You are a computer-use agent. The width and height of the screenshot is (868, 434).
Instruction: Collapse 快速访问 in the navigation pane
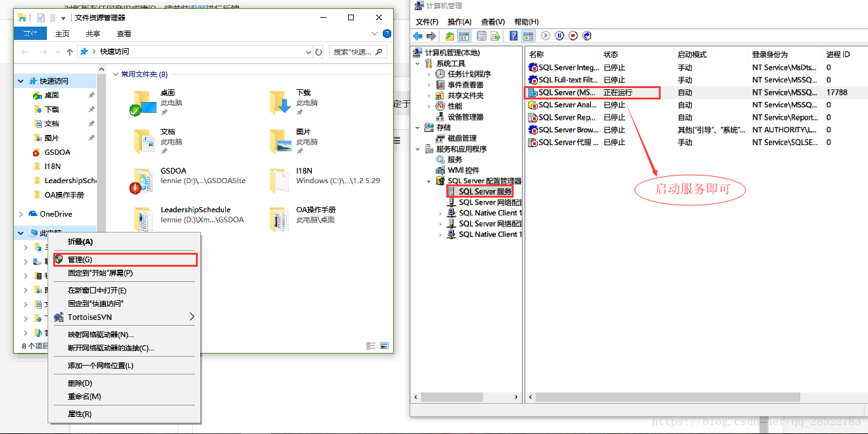pos(21,81)
